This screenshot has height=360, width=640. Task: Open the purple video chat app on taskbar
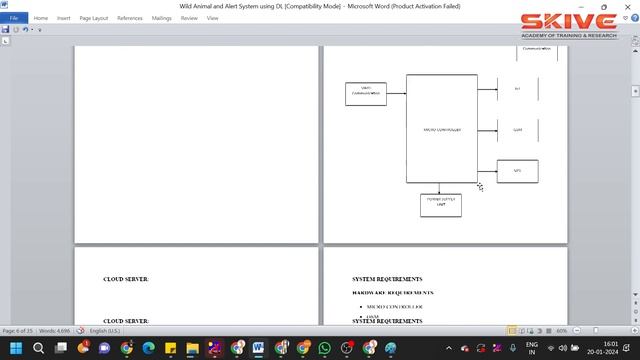click(104, 348)
